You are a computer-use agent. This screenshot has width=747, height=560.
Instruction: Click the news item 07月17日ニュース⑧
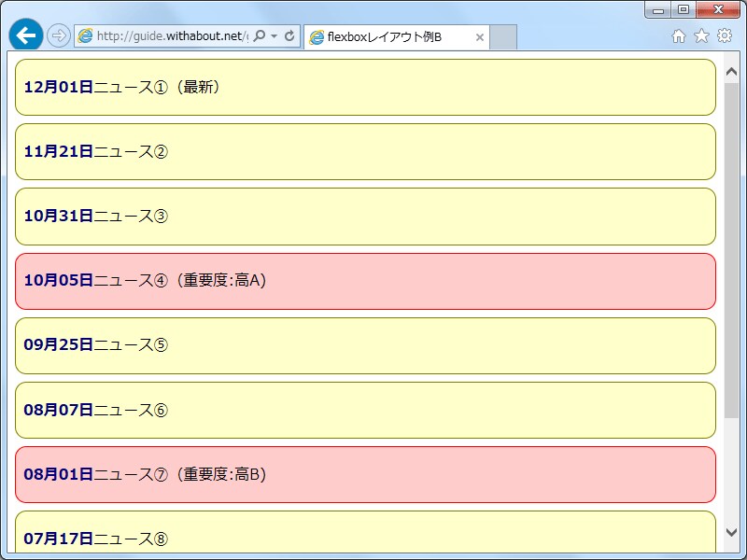(365, 532)
